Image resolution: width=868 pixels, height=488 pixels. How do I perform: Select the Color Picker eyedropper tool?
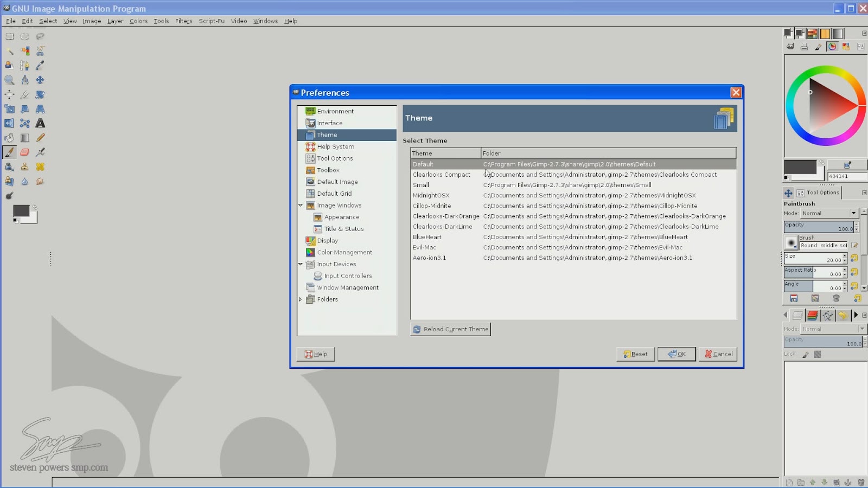(40, 66)
